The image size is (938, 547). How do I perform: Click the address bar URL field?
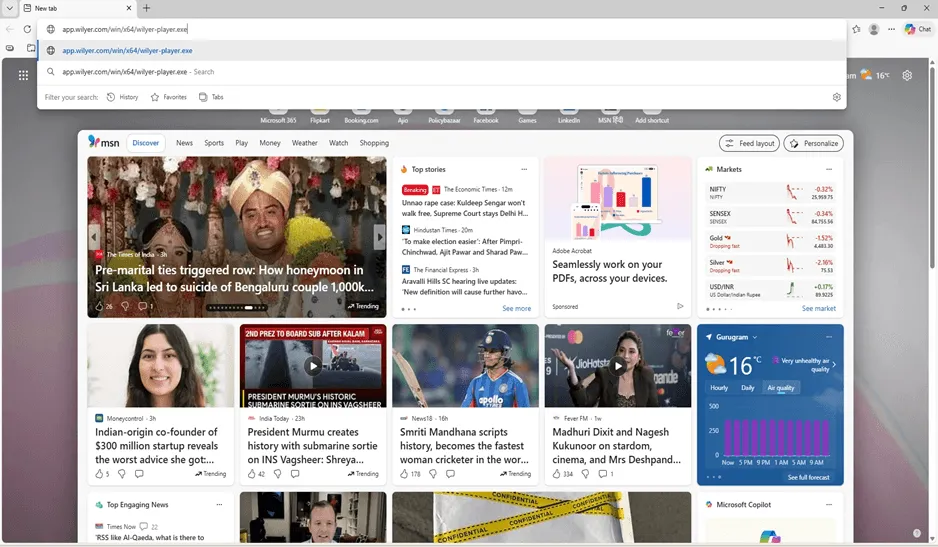point(441,29)
